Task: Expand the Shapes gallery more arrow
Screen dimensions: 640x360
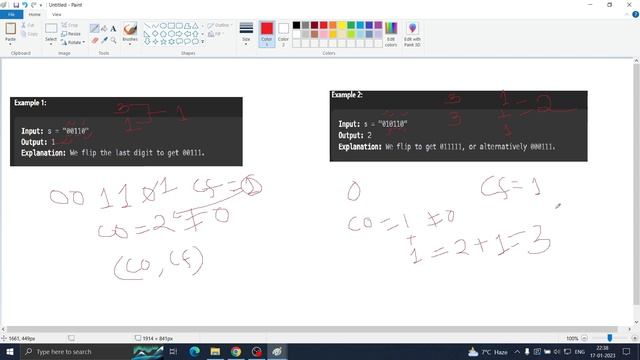Action: point(202,42)
